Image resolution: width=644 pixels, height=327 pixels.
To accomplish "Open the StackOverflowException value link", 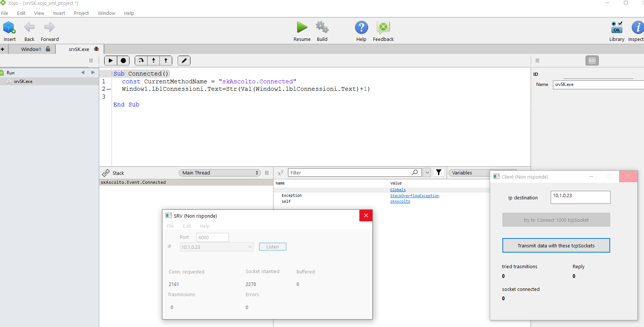I will coord(415,196).
